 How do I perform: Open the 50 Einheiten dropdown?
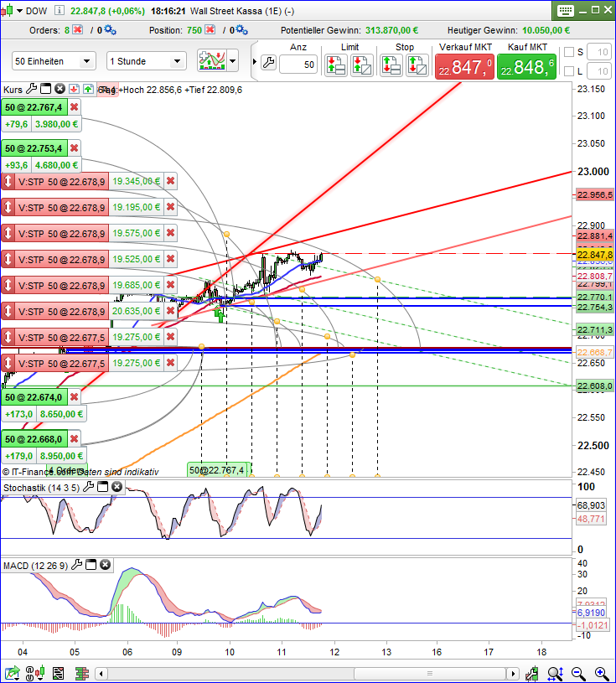click(54, 61)
